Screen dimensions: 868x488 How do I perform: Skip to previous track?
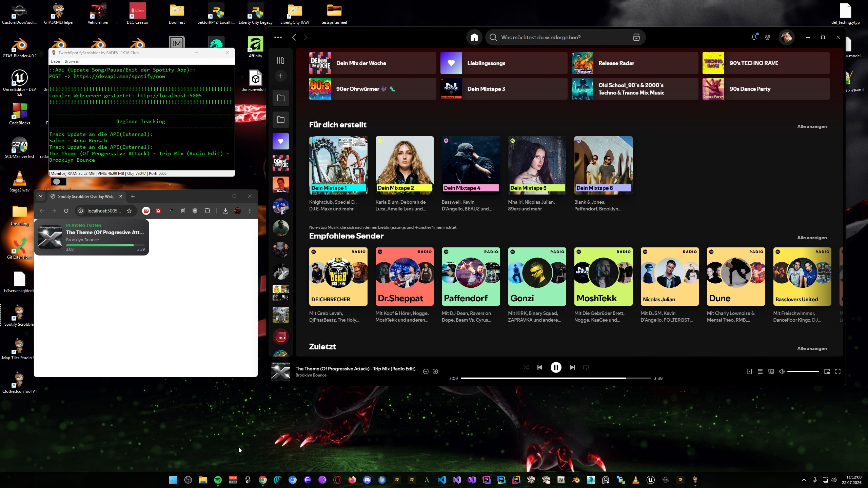click(540, 367)
